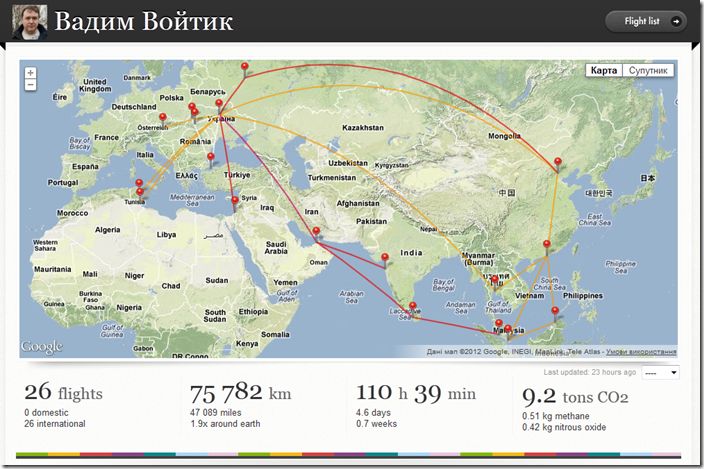
Task: Open the Flight list button
Action: [x=646, y=21]
